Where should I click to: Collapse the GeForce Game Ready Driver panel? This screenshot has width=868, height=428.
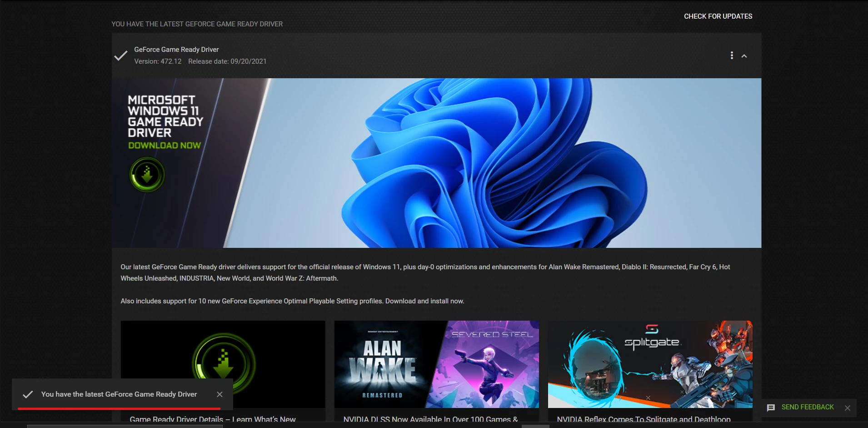point(744,56)
